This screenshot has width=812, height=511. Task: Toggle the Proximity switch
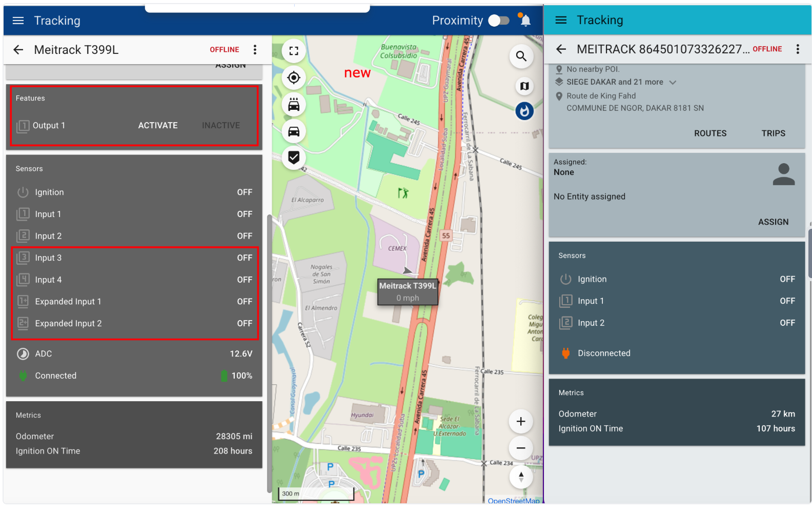pos(499,21)
